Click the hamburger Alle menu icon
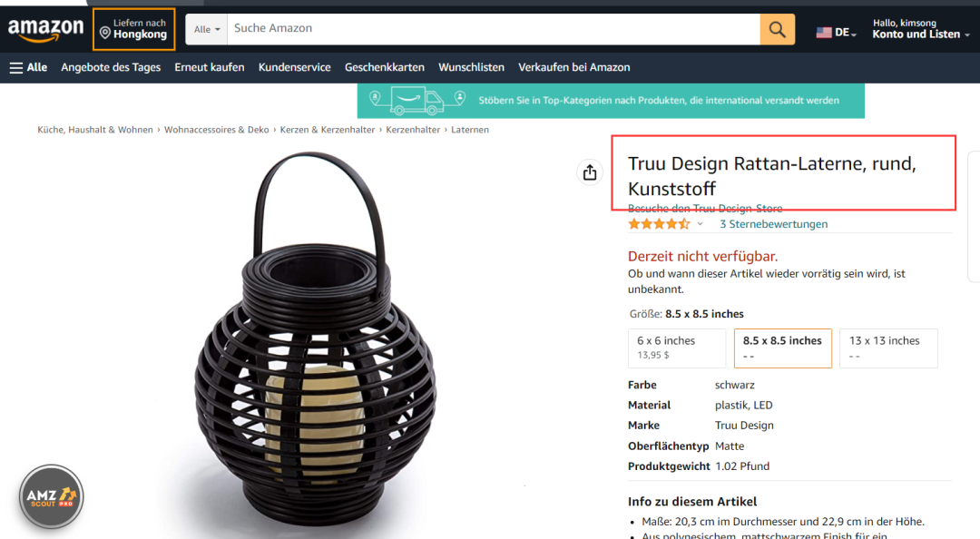Image resolution: width=980 pixels, height=539 pixels. (x=16, y=67)
